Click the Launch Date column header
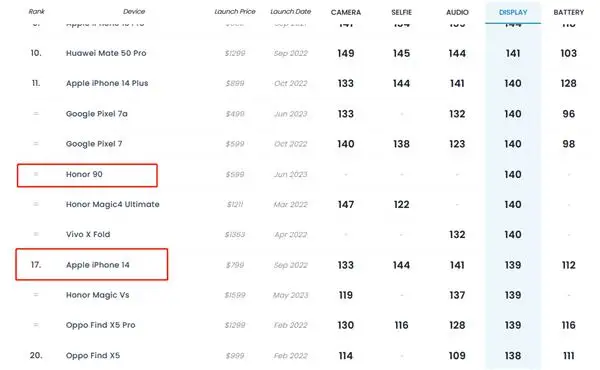 290,11
